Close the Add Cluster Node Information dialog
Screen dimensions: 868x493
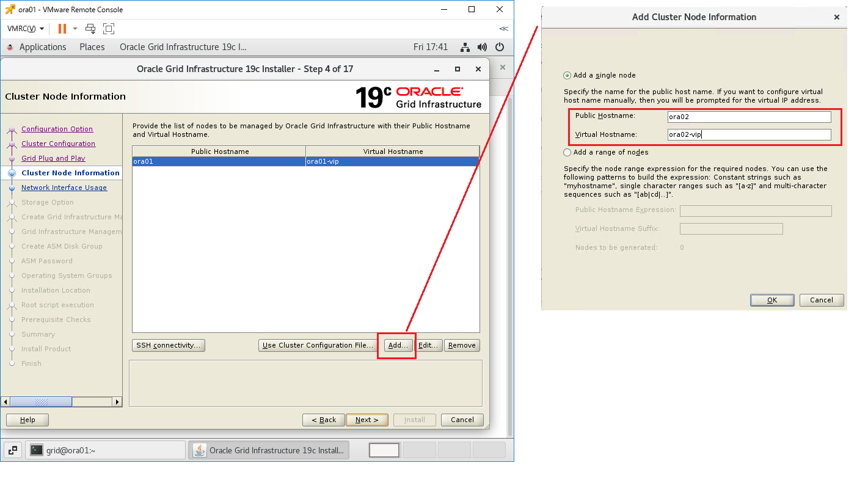coord(837,17)
